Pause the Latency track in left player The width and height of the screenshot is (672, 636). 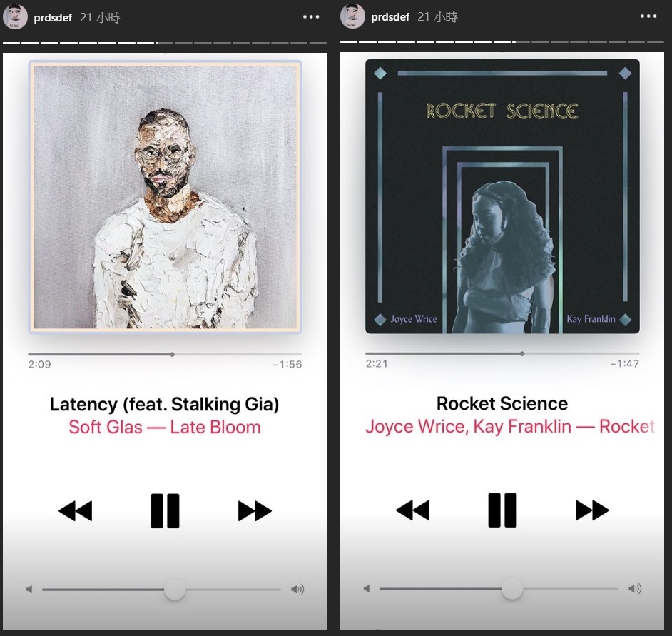(x=165, y=511)
